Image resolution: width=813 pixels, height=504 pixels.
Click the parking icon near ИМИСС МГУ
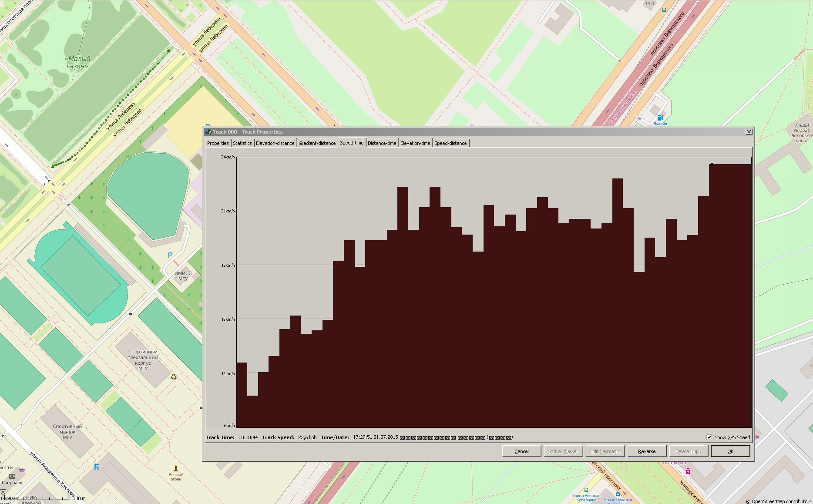click(170, 255)
